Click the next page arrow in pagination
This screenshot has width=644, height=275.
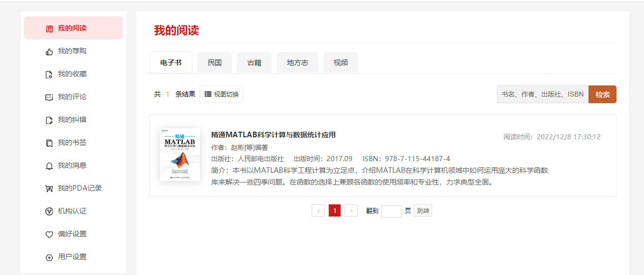click(x=351, y=210)
